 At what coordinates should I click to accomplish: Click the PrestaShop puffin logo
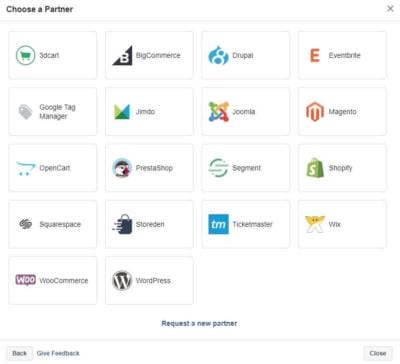pos(122,168)
